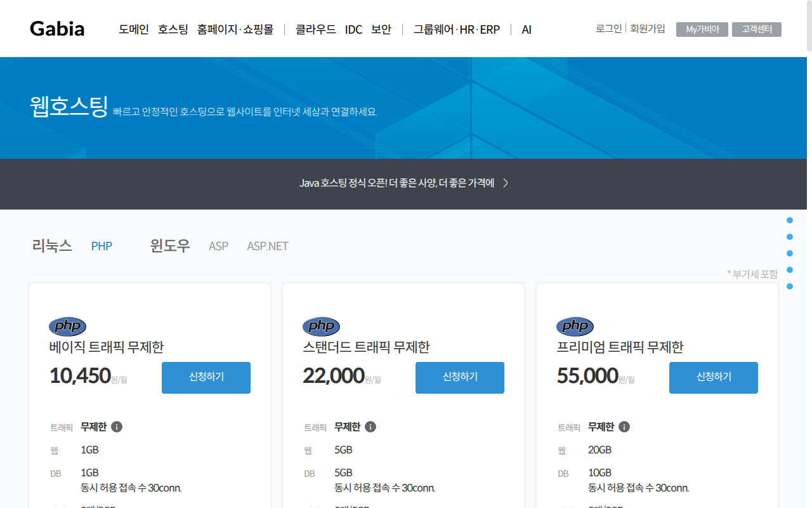The height and width of the screenshot is (508, 812).
Task: Click the 스탠더드 트래픽 무제한 plan title
Action: click(367, 347)
